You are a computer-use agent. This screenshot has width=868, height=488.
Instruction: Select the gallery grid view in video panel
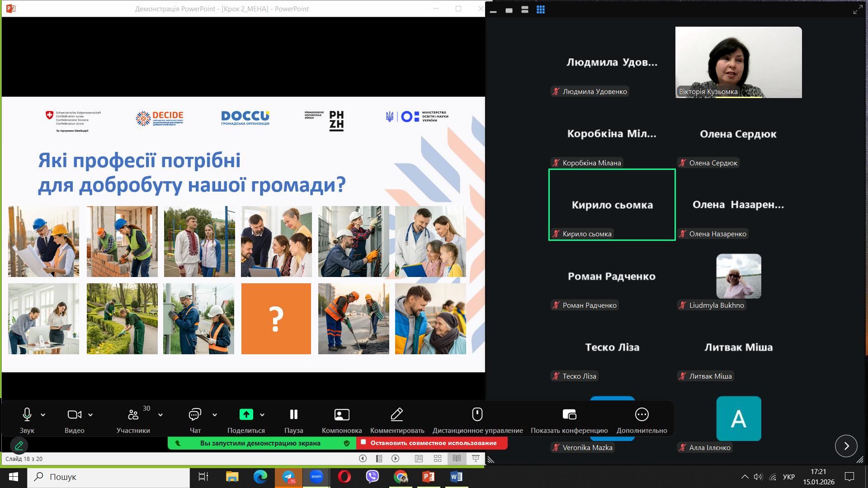coord(540,10)
